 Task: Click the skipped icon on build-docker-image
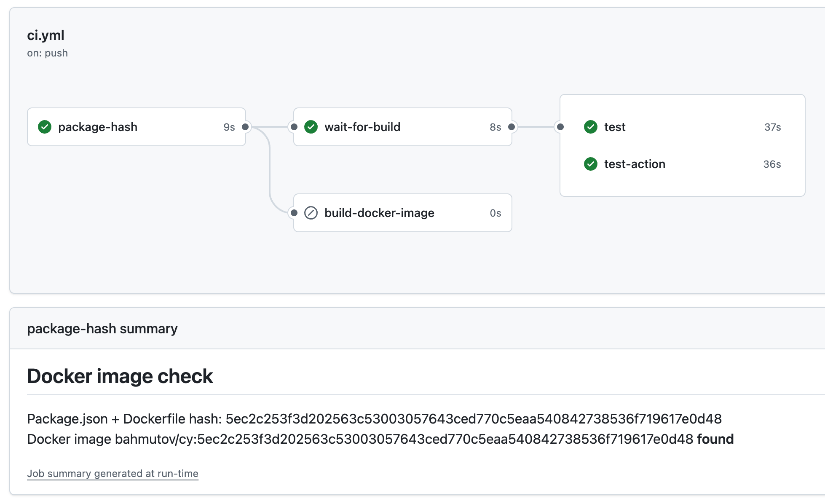pyautogui.click(x=310, y=213)
